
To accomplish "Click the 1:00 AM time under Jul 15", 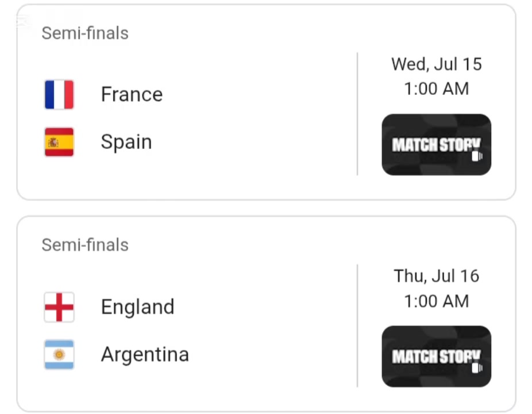I will coord(436,89).
